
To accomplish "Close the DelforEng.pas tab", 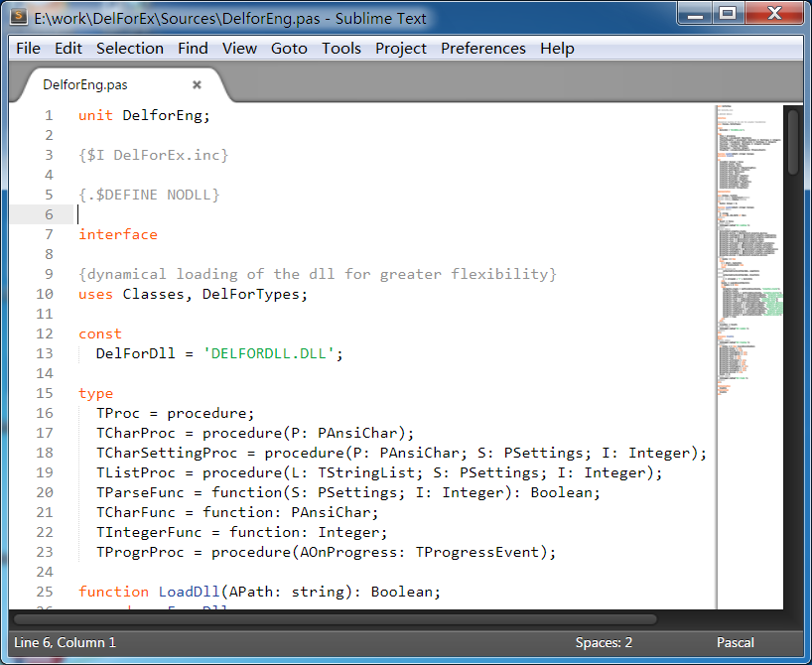I will coord(197,85).
